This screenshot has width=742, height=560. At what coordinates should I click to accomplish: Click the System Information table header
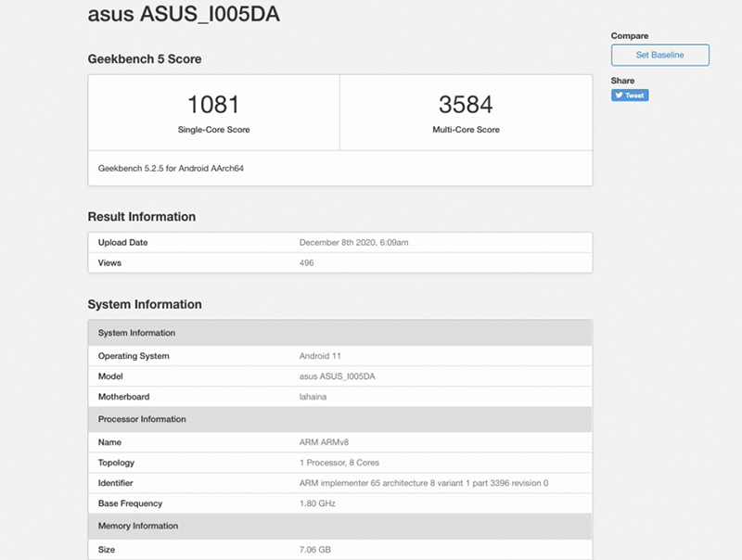coord(339,333)
